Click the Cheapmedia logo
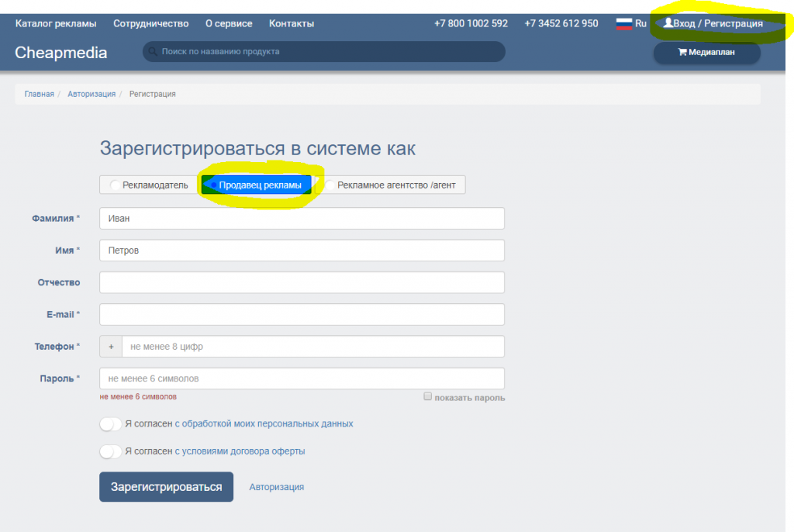 coord(61,53)
